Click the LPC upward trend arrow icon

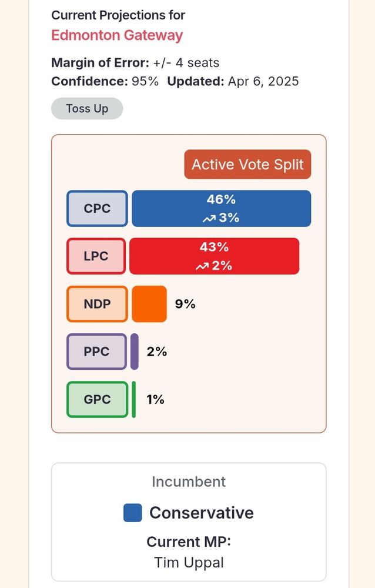[202, 266]
